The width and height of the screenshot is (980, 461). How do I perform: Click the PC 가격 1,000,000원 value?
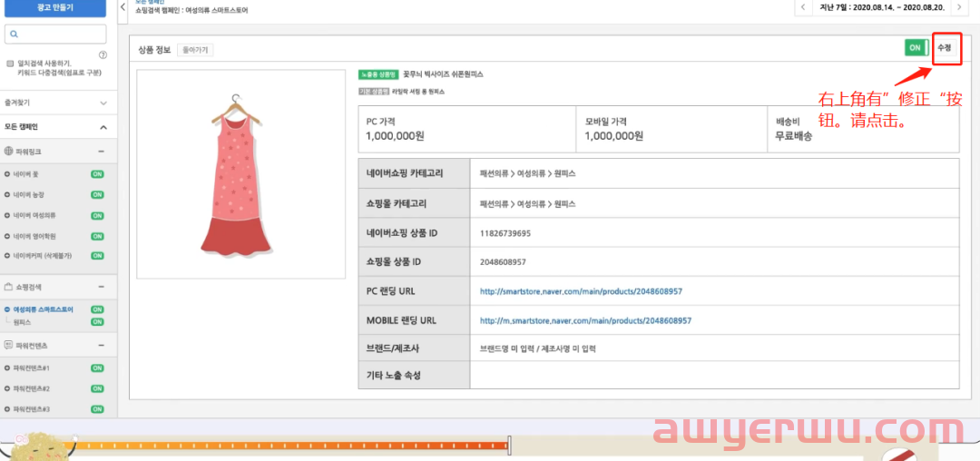click(x=395, y=135)
